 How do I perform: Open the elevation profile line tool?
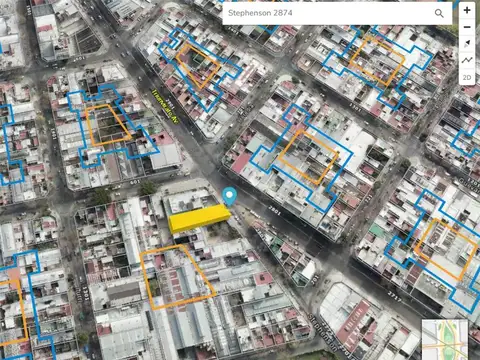pyautogui.click(x=467, y=60)
